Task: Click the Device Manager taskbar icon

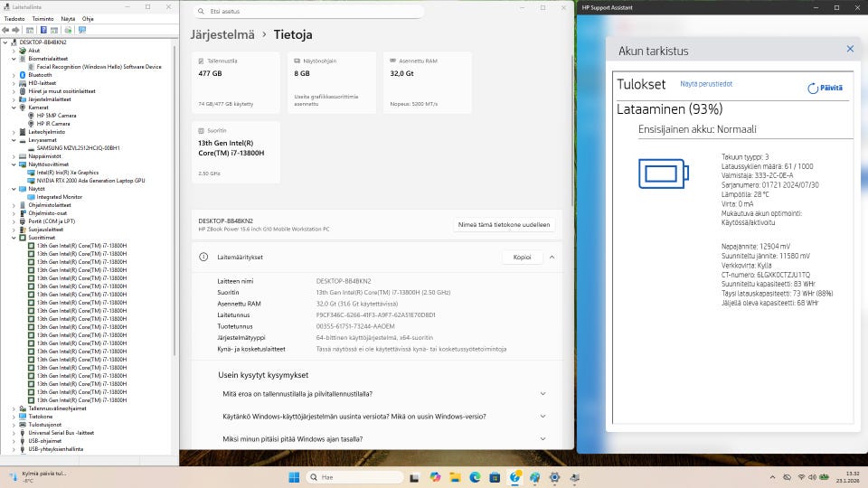Action: click(575, 477)
